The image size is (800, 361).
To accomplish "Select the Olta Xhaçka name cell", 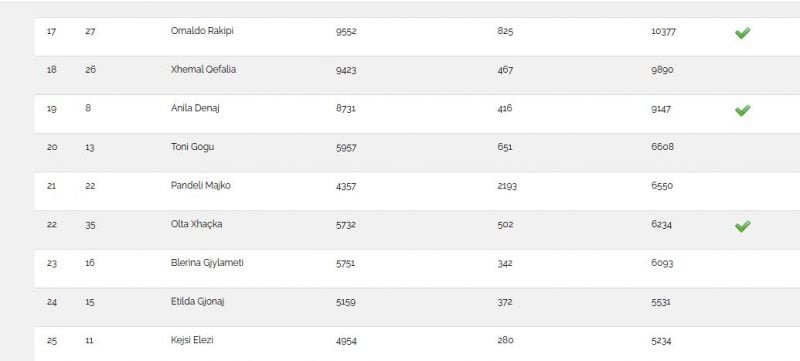I will coord(196,224).
